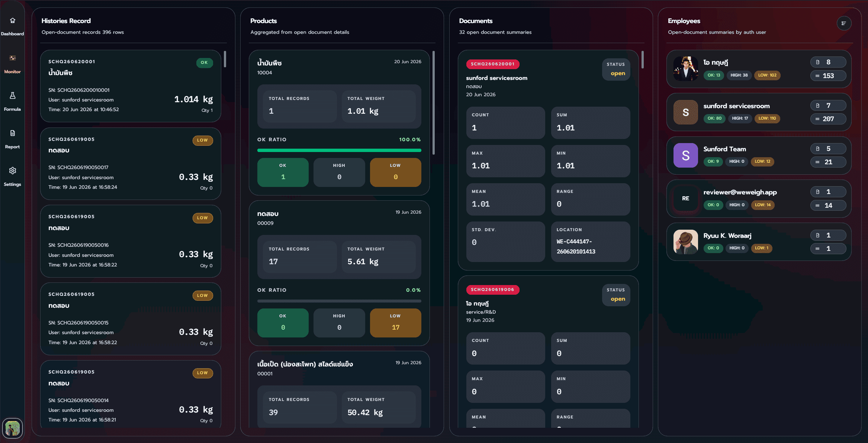Click LOW: 12 chip for Sunford Team
868x443 pixels.
762,161
